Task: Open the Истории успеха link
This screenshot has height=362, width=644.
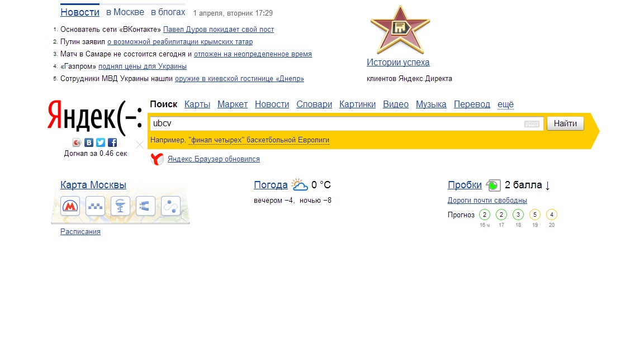Action: click(398, 63)
